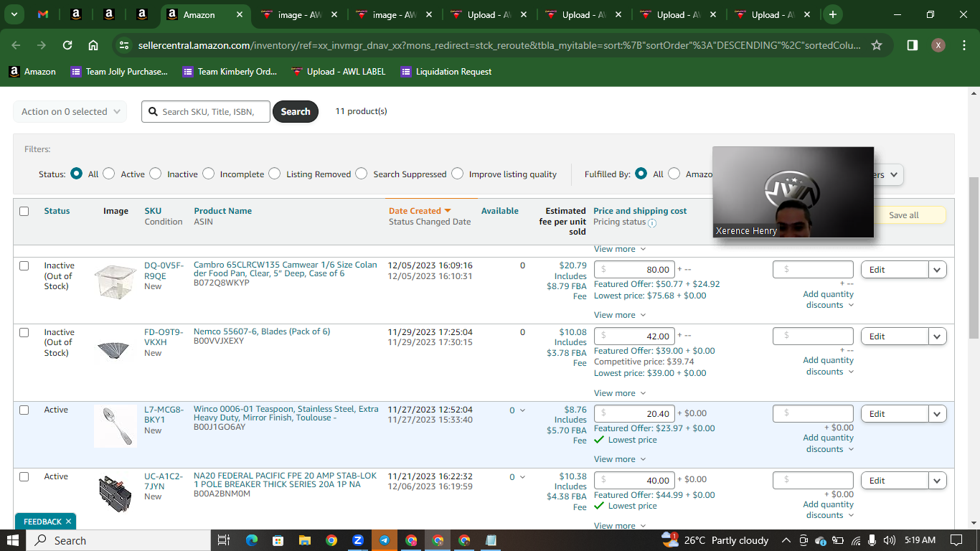View site information for sellercentral.amazon.com
This screenshot has height=551, width=980.
point(124,45)
